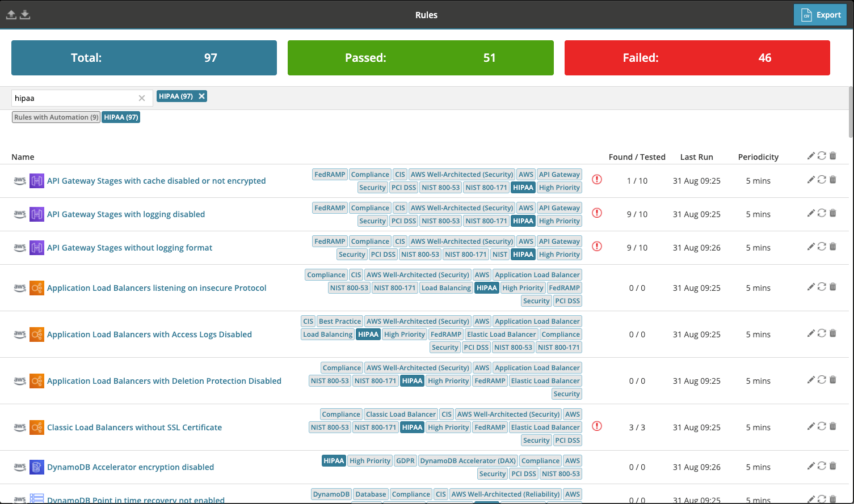Rerun Classic Load Balancers without SSL Certificate

click(x=822, y=426)
